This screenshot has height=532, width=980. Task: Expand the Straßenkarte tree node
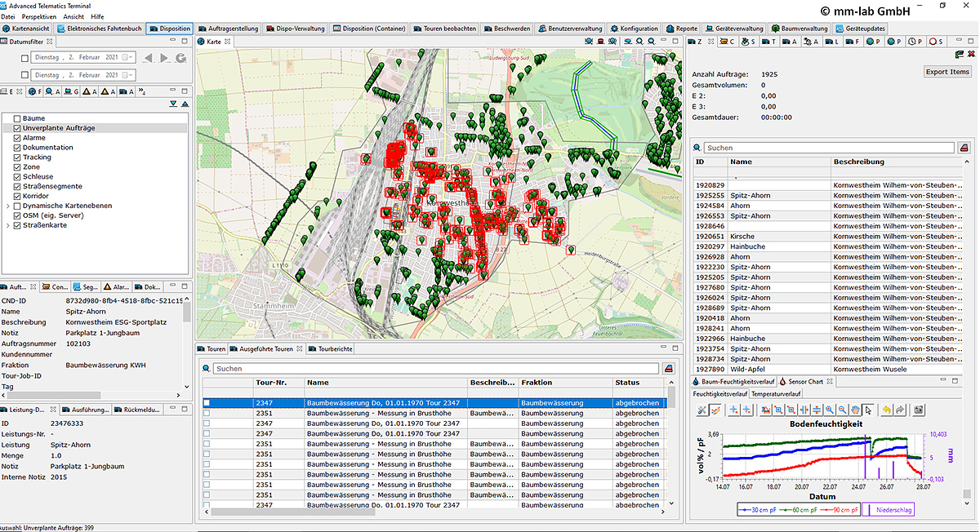(x=7, y=226)
